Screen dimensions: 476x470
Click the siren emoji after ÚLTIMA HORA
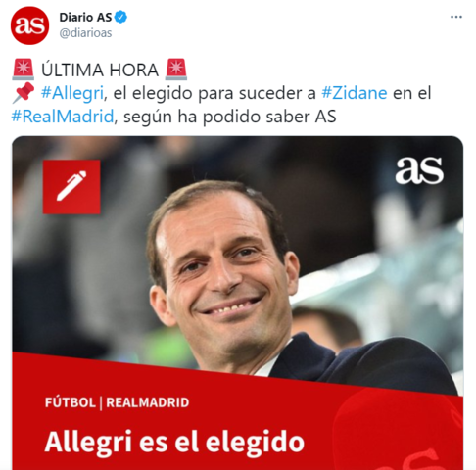pos(176,70)
